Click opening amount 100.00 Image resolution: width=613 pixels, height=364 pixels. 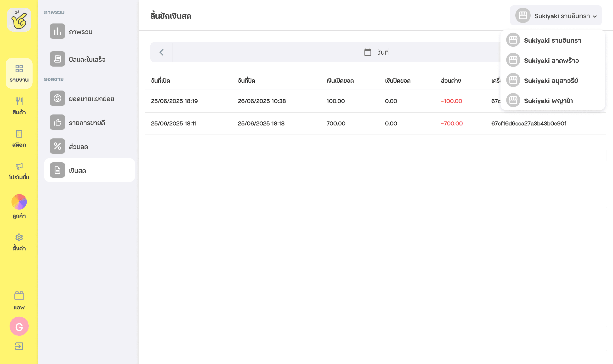click(x=336, y=101)
